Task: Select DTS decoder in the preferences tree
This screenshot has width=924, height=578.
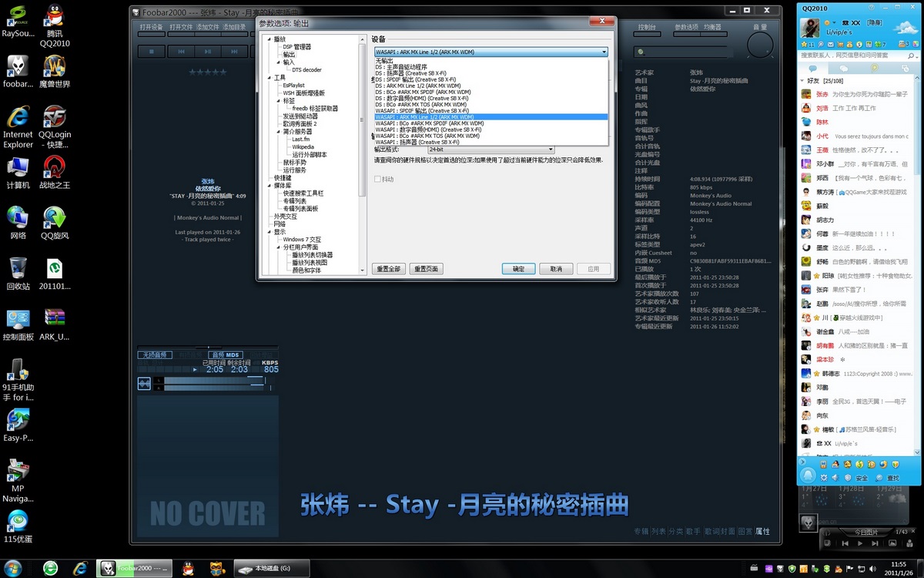Action: click(x=306, y=70)
